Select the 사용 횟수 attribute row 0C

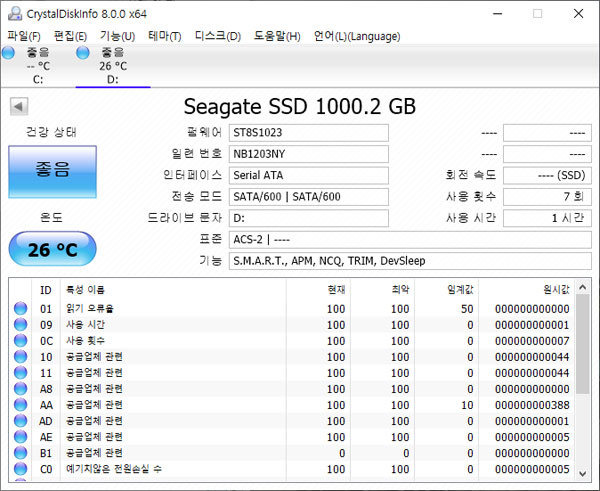click(x=292, y=341)
